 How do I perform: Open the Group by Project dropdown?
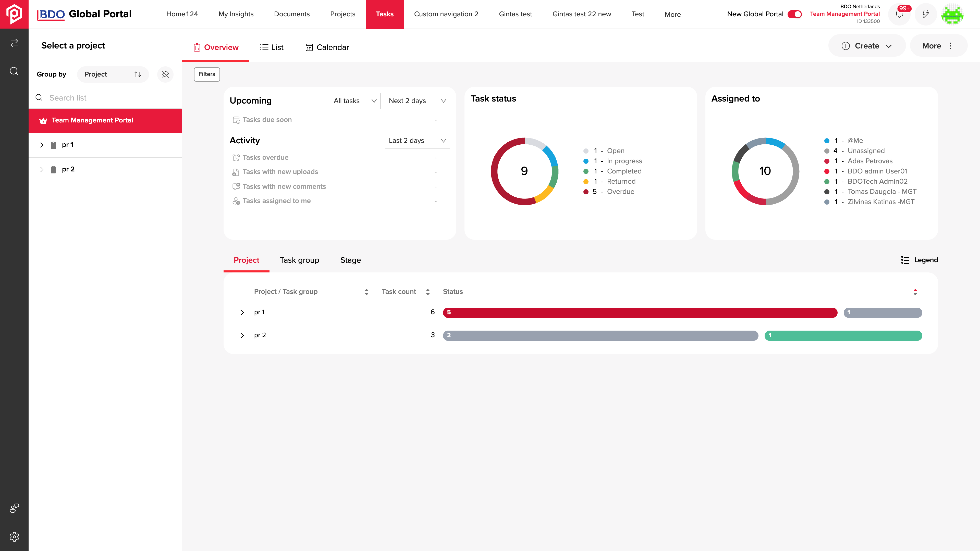click(x=113, y=74)
